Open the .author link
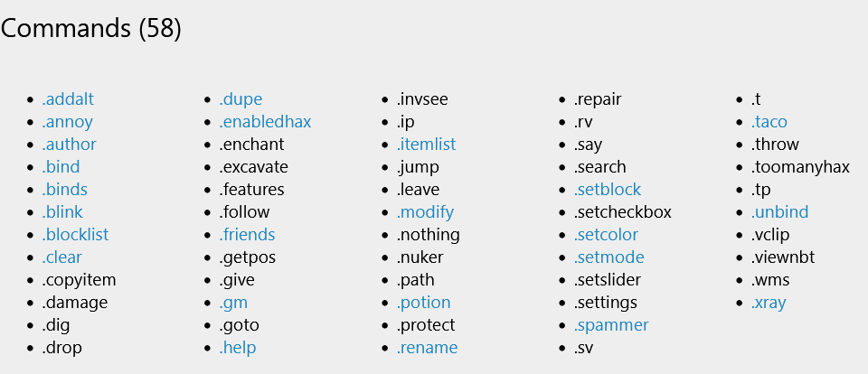Image resolution: width=868 pixels, height=374 pixels. (69, 145)
